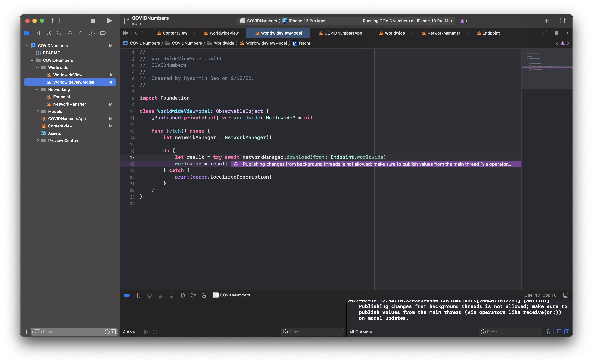Click the Run play button in the toolbar

pyautogui.click(x=110, y=21)
